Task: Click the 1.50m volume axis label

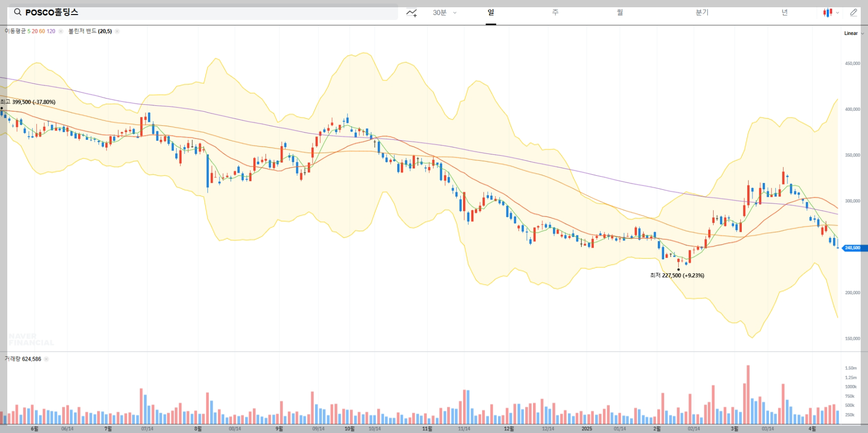Action: coord(851,368)
